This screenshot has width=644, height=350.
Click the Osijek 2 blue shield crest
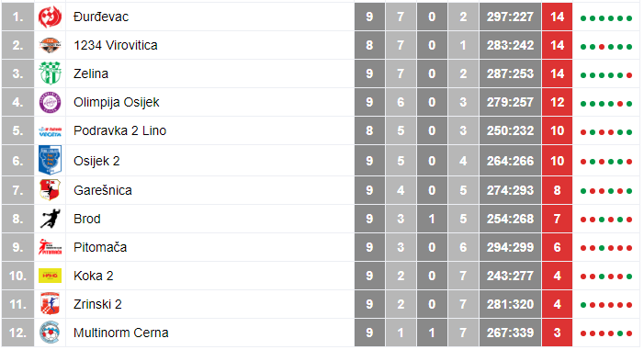tap(50, 160)
